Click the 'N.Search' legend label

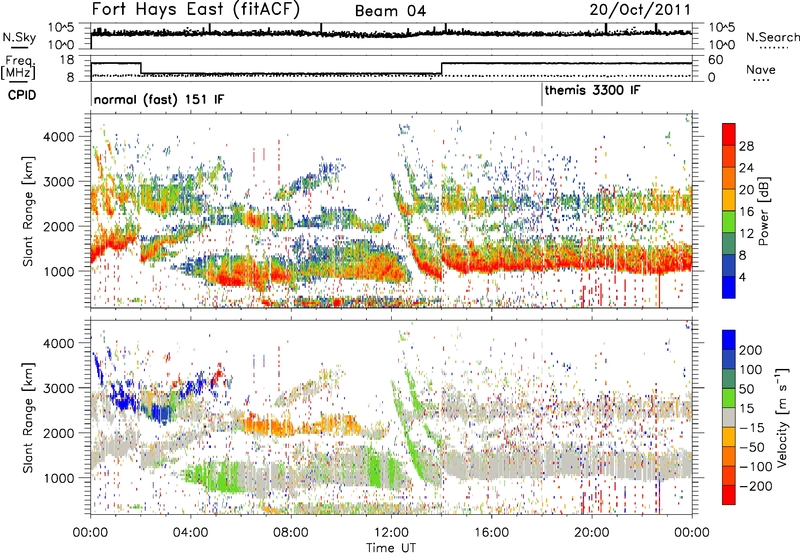coord(772,37)
